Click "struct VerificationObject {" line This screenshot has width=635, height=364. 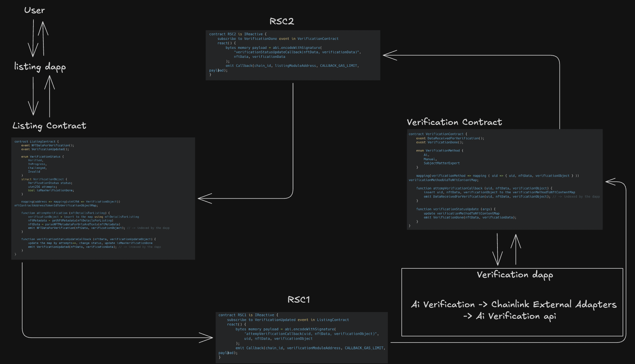(44, 179)
